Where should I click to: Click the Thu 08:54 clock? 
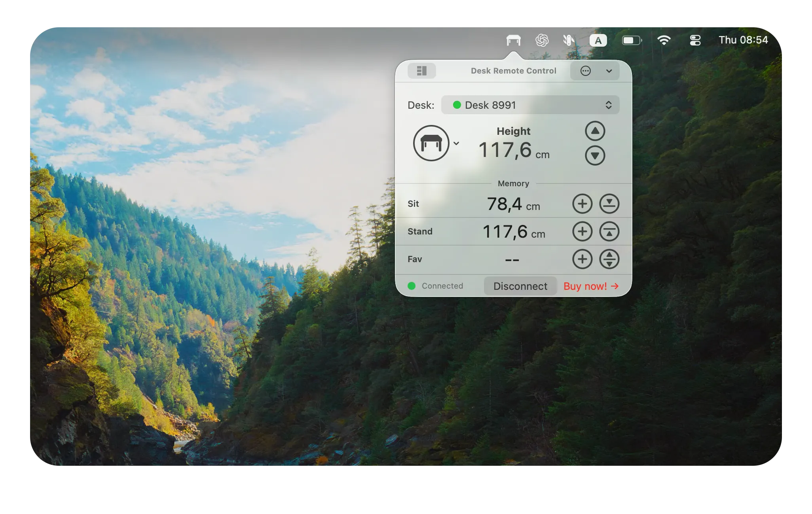[743, 40]
